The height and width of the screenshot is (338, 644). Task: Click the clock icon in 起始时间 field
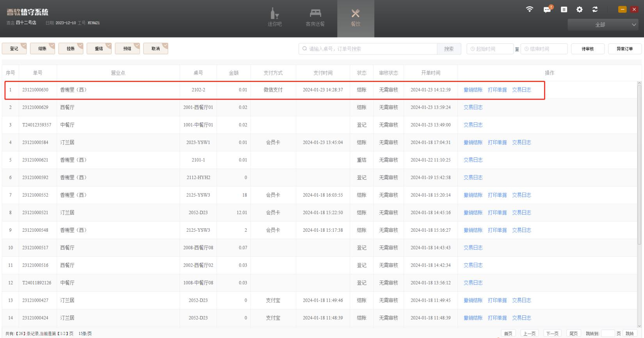pos(473,49)
